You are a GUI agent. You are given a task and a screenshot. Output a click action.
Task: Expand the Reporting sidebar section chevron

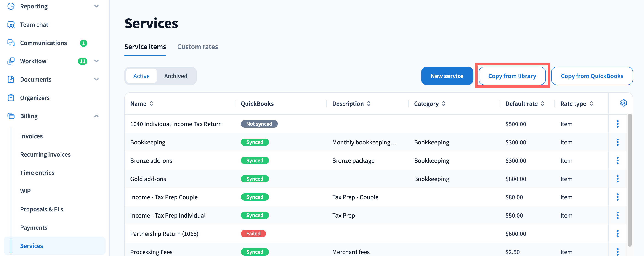(x=96, y=6)
